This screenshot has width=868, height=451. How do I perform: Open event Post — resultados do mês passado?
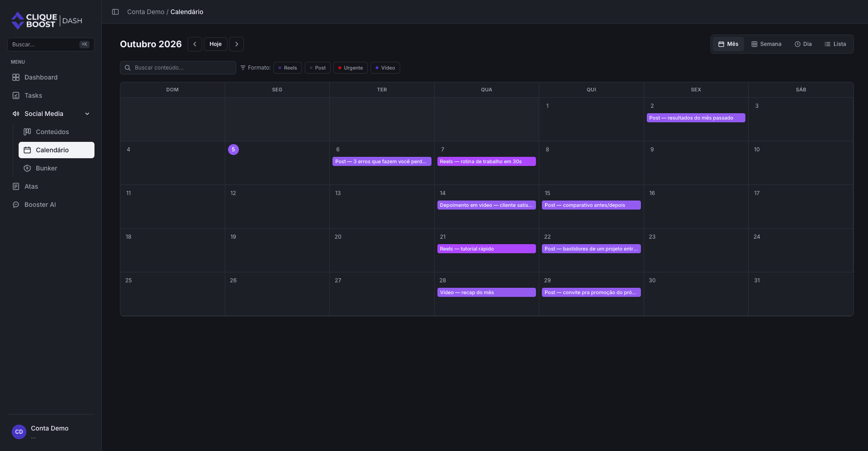pyautogui.click(x=696, y=118)
